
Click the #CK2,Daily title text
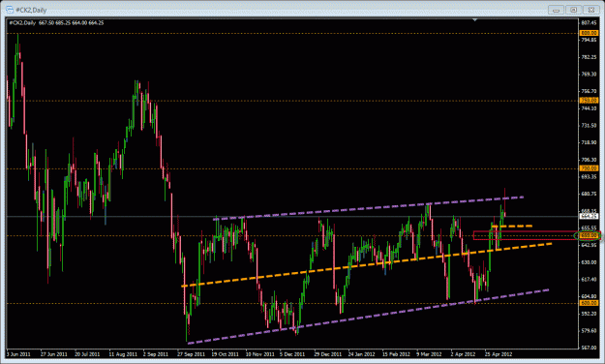(31, 10)
